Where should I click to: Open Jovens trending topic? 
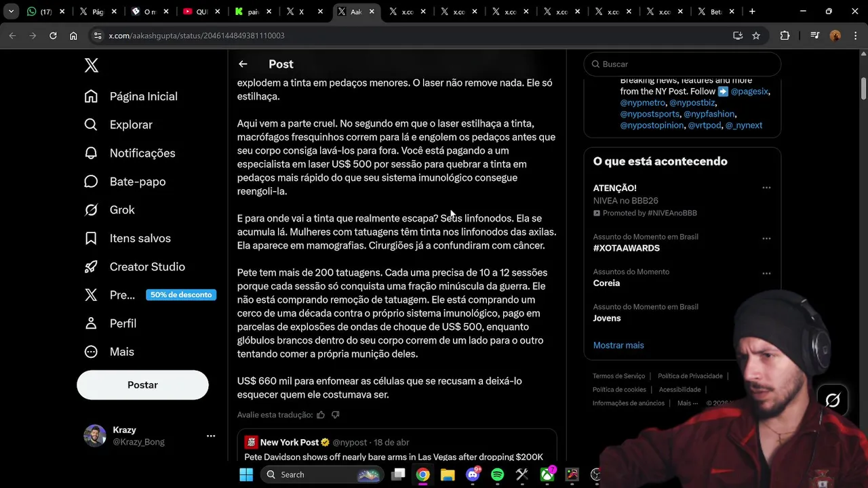point(607,319)
